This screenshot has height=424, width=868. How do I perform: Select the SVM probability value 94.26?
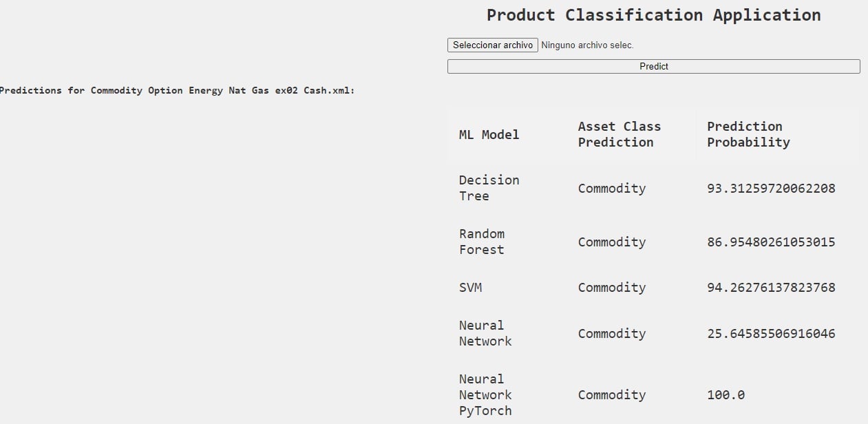(x=771, y=288)
